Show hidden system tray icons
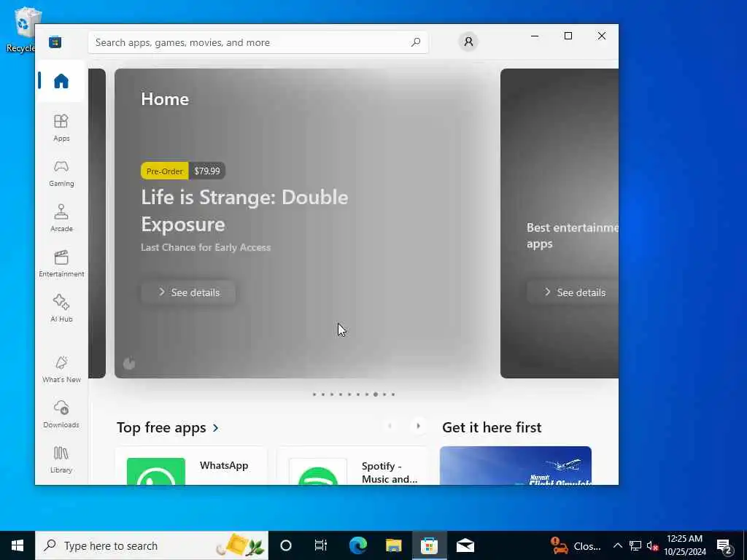The height and width of the screenshot is (560, 747). [617, 545]
